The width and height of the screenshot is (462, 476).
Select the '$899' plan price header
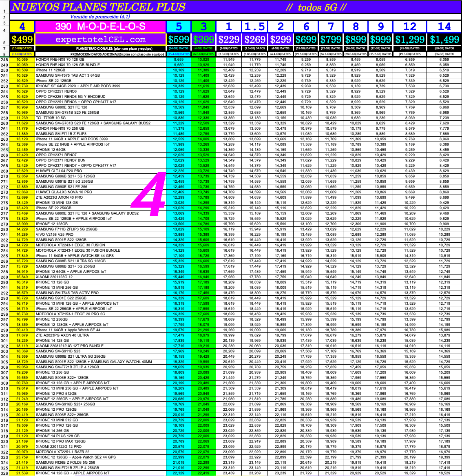tap(356, 40)
